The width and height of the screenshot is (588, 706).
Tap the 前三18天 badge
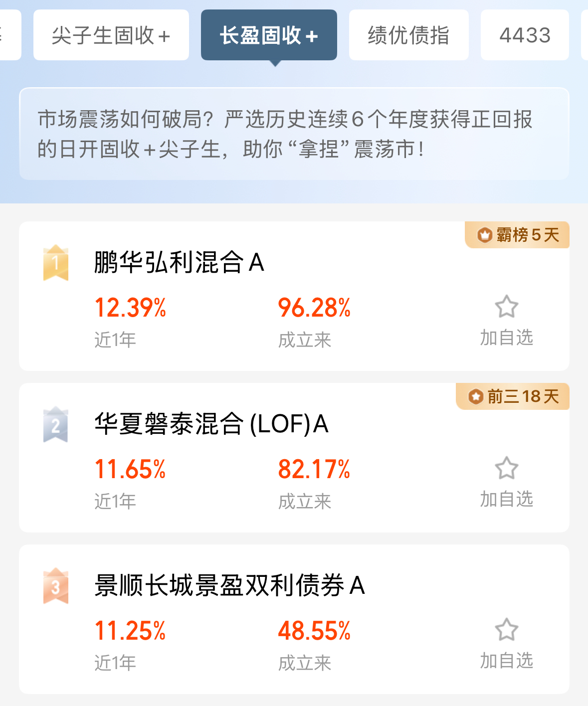(x=513, y=397)
